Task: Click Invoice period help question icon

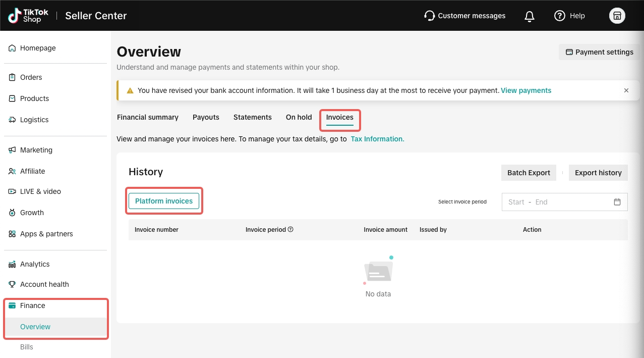Action: point(290,229)
